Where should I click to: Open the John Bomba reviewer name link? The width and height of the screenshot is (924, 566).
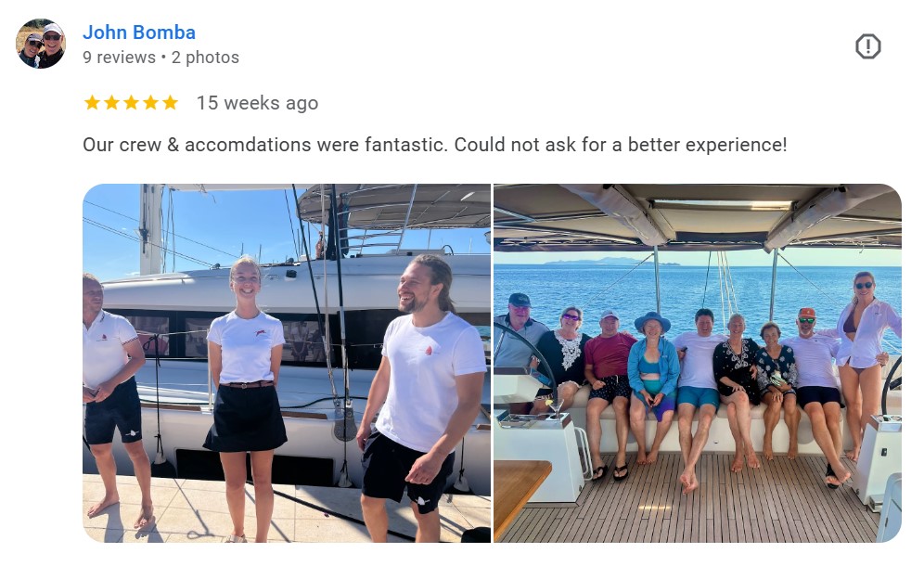pos(139,32)
